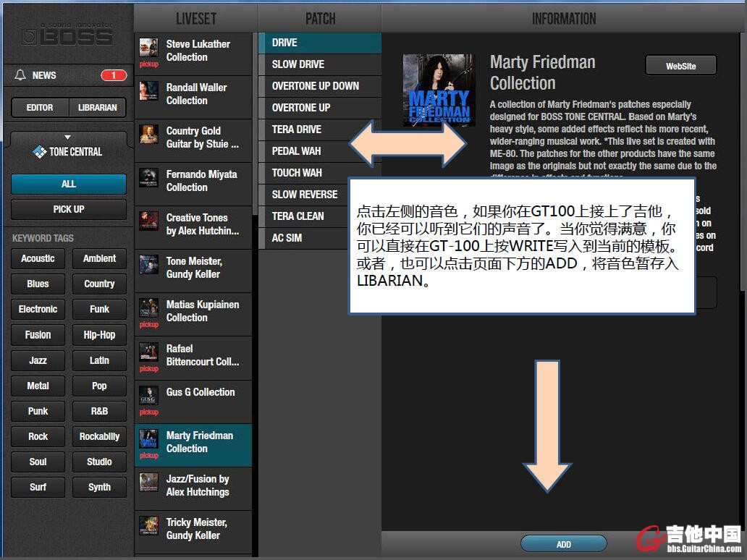747x560 pixels.
Task: Open the NEWS bell notification
Action: pyautogui.click(x=20, y=75)
